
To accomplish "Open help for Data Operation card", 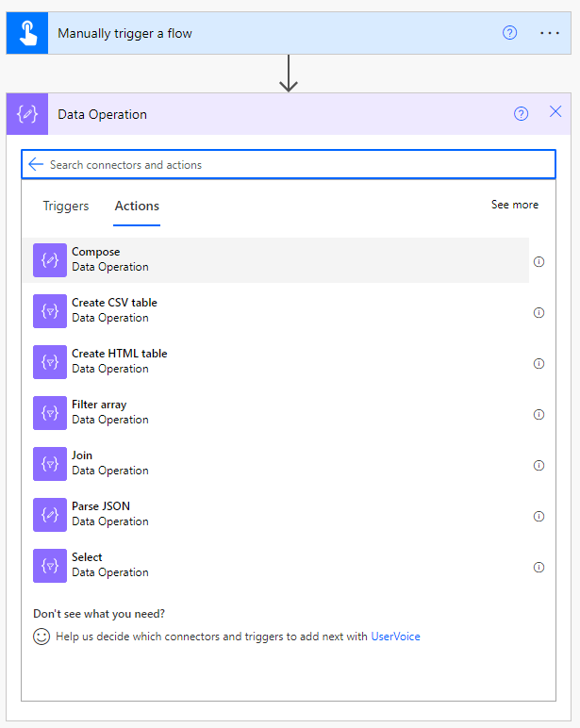I will pyautogui.click(x=521, y=114).
